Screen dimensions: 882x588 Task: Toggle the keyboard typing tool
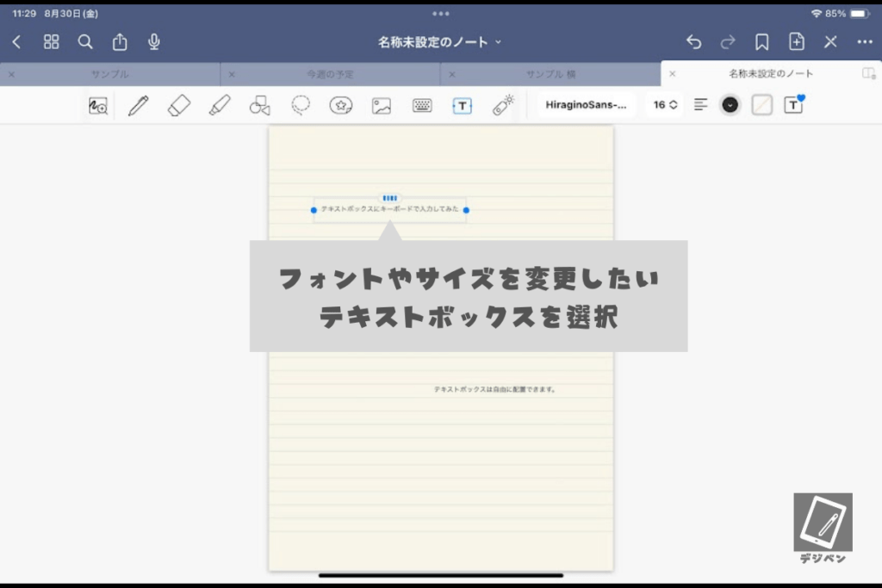[x=422, y=105]
